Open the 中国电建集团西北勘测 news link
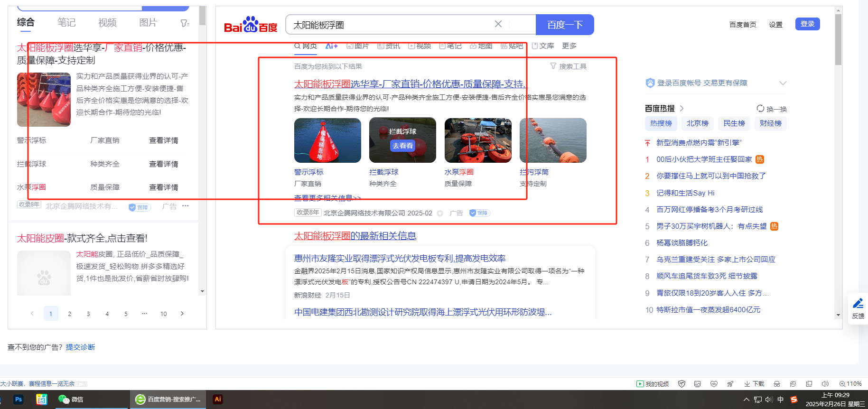868x409 pixels. coord(423,312)
